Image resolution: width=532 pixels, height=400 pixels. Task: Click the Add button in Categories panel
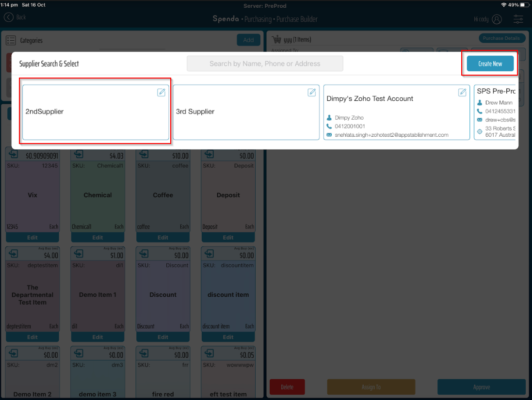(x=248, y=40)
